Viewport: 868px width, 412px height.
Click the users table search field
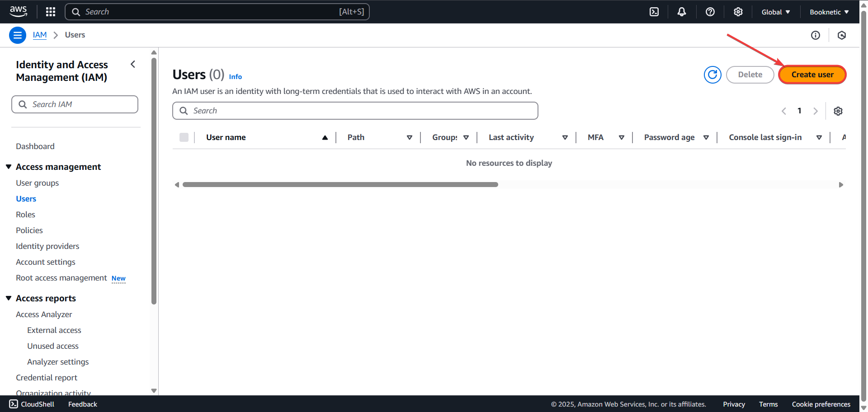coord(355,111)
